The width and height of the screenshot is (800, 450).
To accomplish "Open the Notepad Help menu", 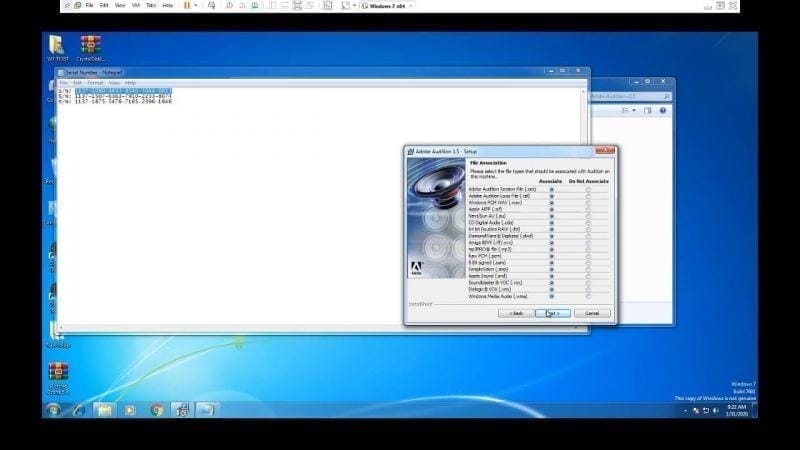I will [x=130, y=83].
